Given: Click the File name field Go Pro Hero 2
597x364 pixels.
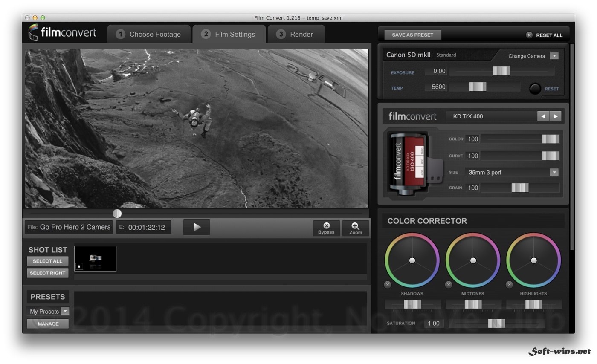Looking at the screenshot, I should pyautogui.click(x=69, y=227).
